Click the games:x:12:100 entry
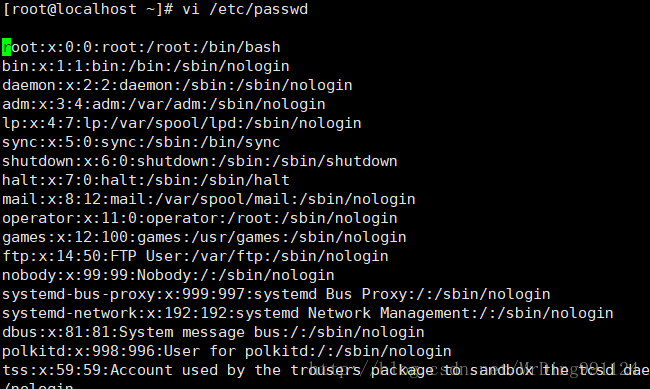Screen dimensions: 650x389 point(204,238)
